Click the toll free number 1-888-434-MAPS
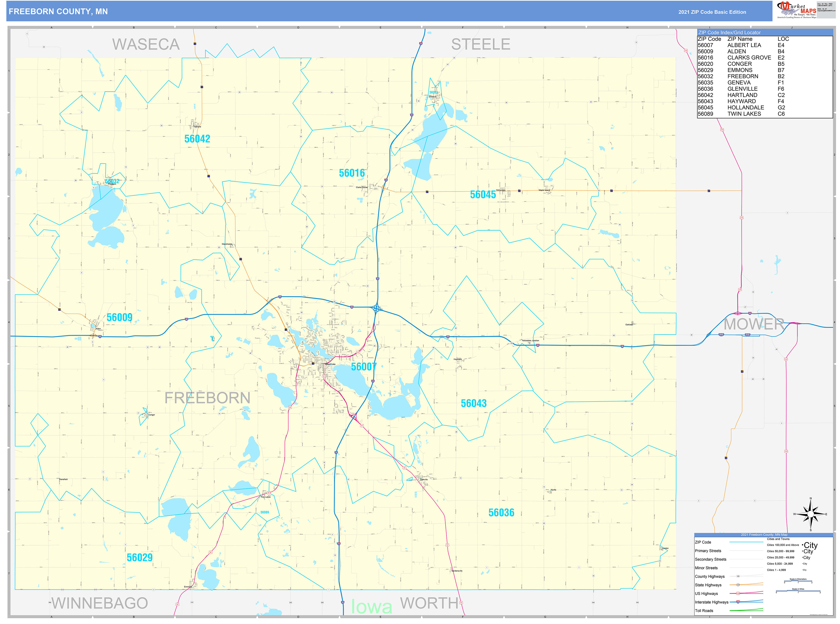 pos(825,6)
